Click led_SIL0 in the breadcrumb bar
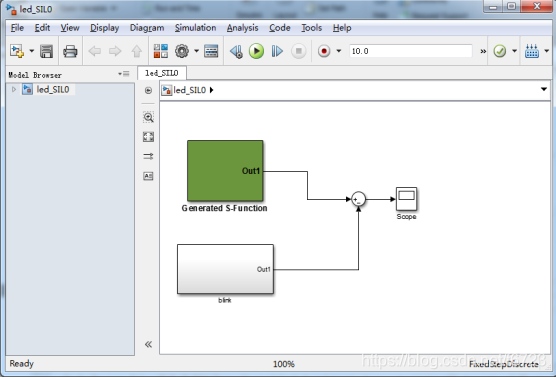The image size is (556, 379). 190,90
